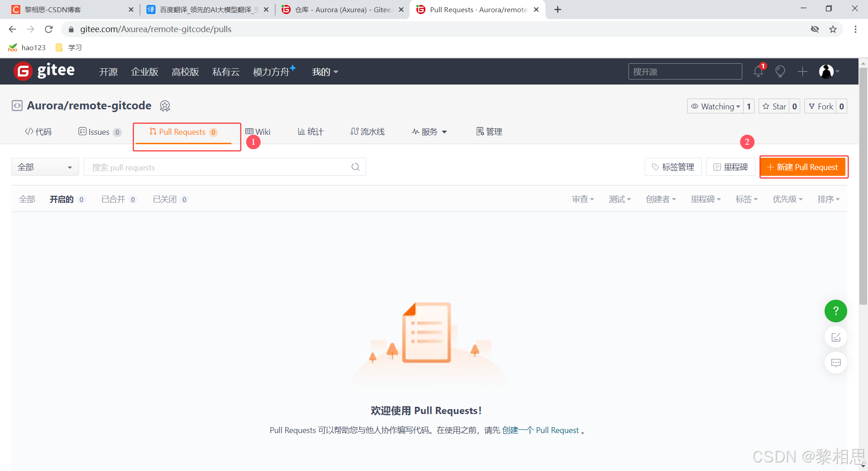Click the floating chat message icon
The width and height of the screenshot is (868, 471).
click(835, 363)
